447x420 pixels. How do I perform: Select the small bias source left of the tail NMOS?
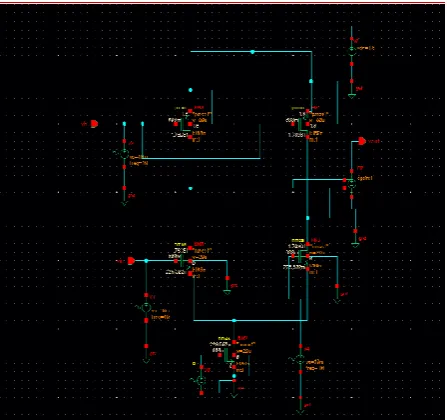click(x=201, y=380)
